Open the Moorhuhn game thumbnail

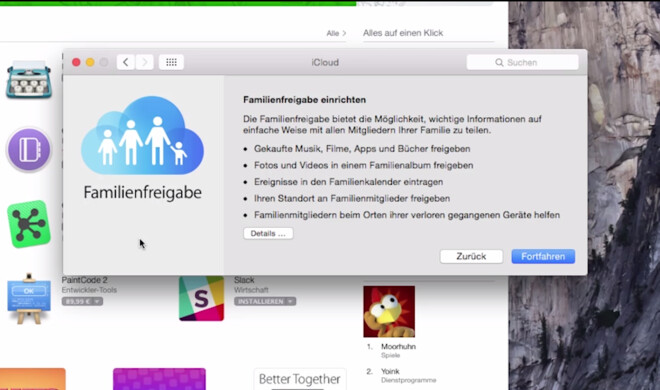click(389, 311)
